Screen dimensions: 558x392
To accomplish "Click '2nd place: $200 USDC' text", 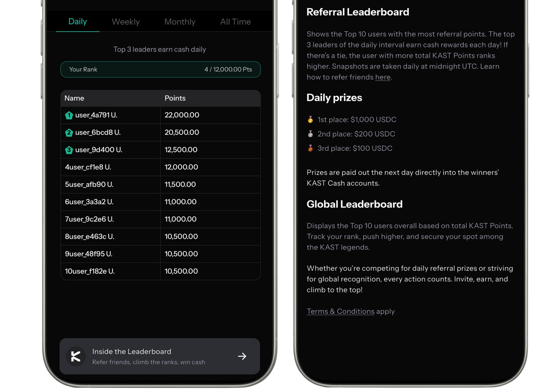I will pyautogui.click(x=356, y=134).
